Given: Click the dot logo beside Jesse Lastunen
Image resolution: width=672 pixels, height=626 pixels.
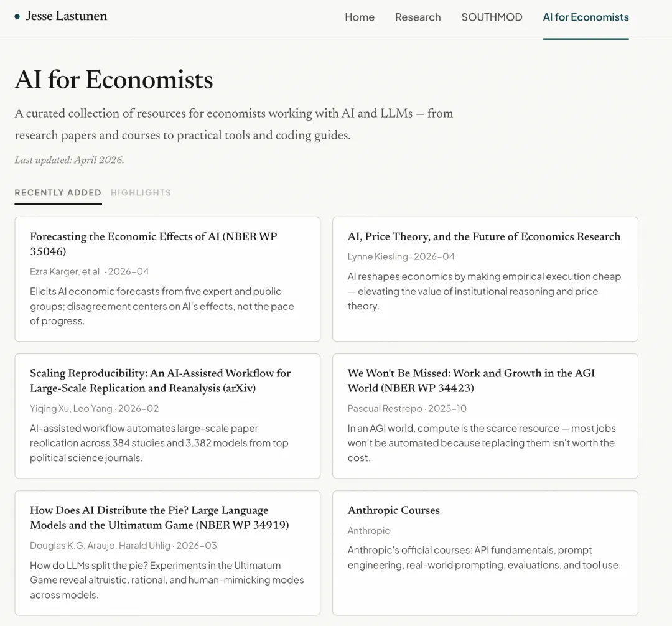Looking at the screenshot, I should point(17,17).
